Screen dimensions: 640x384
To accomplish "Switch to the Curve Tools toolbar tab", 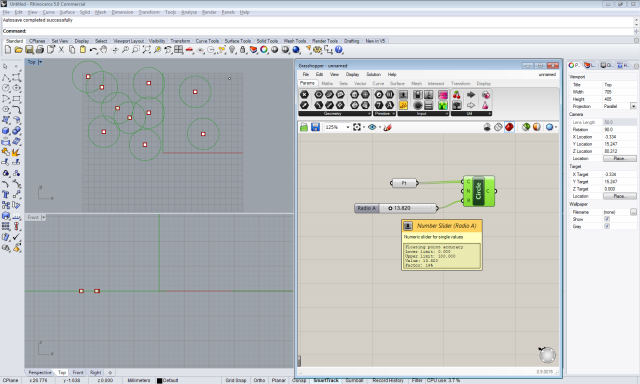I will point(207,41).
